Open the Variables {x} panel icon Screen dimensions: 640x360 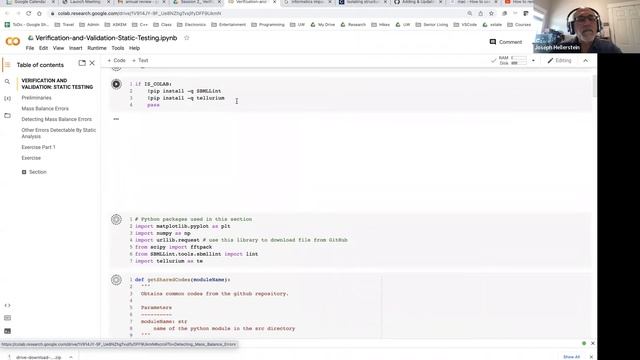pyautogui.click(x=7, y=98)
